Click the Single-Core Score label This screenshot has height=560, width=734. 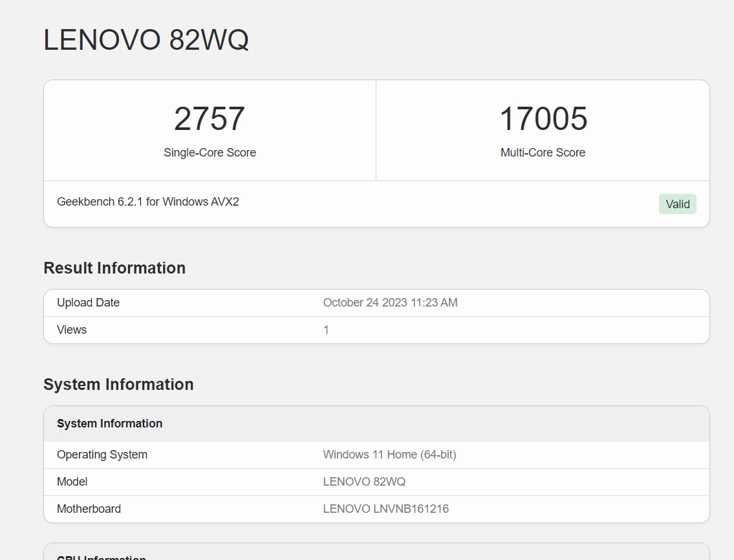[x=210, y=153]
